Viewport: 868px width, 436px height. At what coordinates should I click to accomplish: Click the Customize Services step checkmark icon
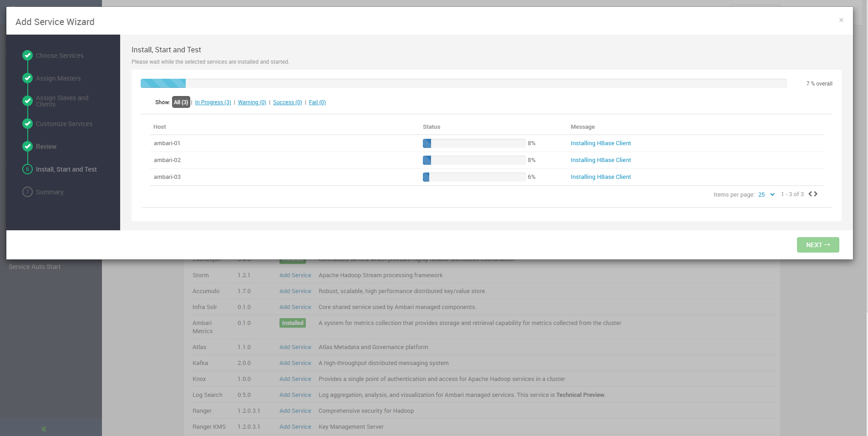[x=28, y=124]
